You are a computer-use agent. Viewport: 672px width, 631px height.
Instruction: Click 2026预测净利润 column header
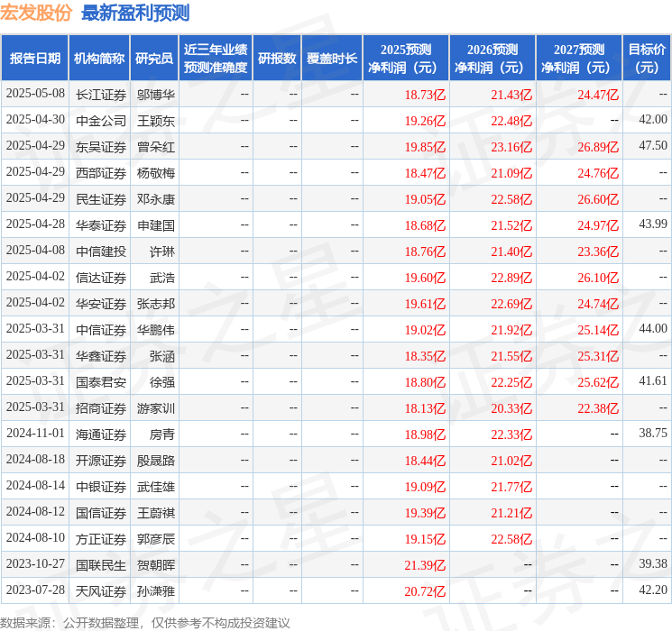coord(492,59)
